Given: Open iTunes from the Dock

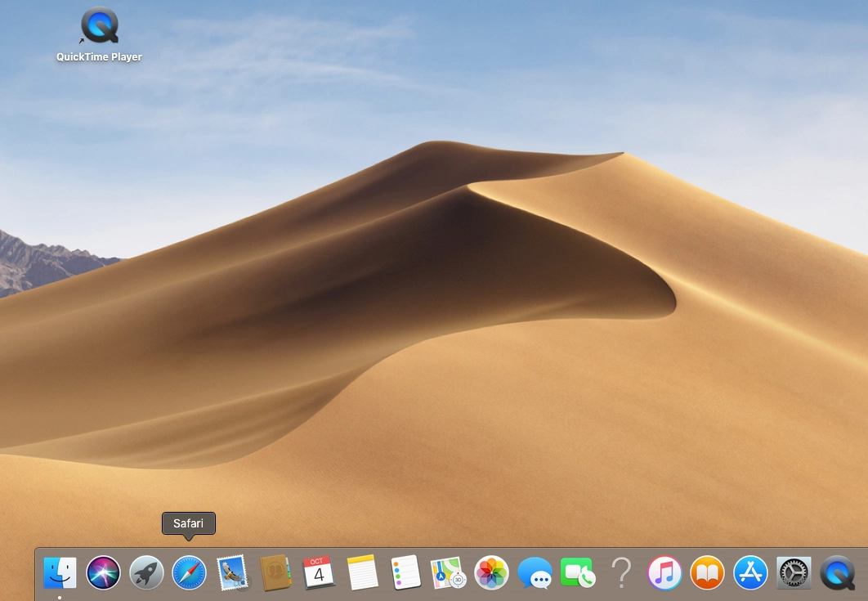Looking at the screenshot, I should pyautogui.click(x=664, y=572).
